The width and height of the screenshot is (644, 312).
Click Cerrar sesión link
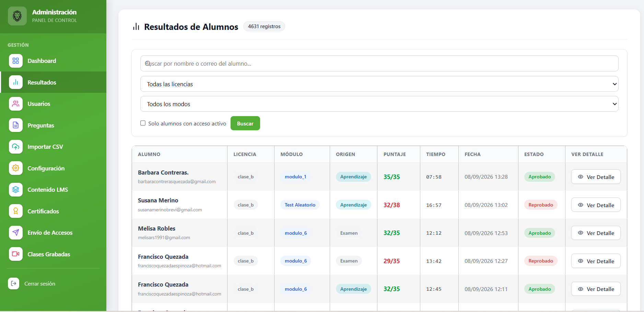(x=40, y=283)
